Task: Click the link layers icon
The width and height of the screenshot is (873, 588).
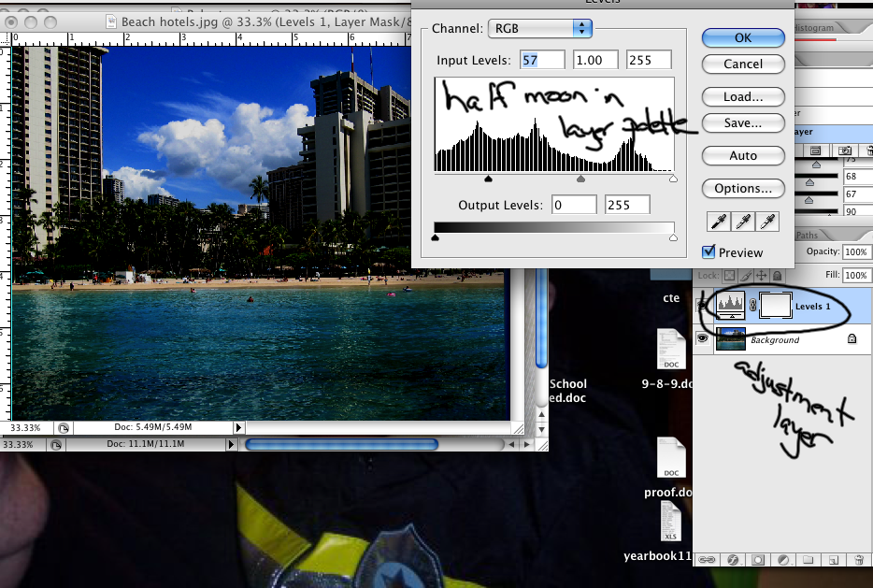Action: tap(707, 560)
